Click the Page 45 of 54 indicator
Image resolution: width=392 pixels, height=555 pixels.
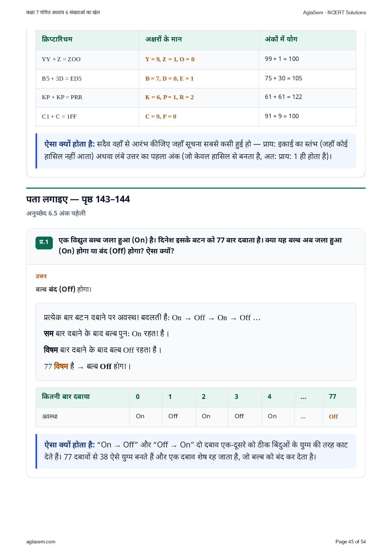350,542
